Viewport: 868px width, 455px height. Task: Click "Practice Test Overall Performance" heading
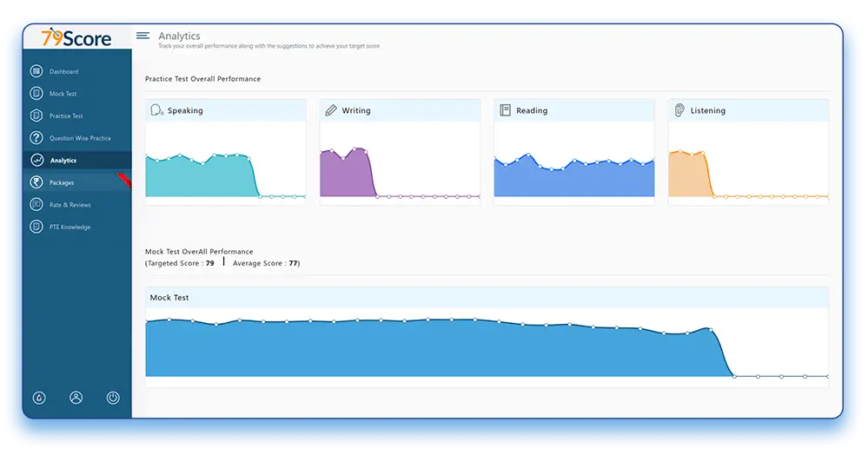[x=202, y=79]
